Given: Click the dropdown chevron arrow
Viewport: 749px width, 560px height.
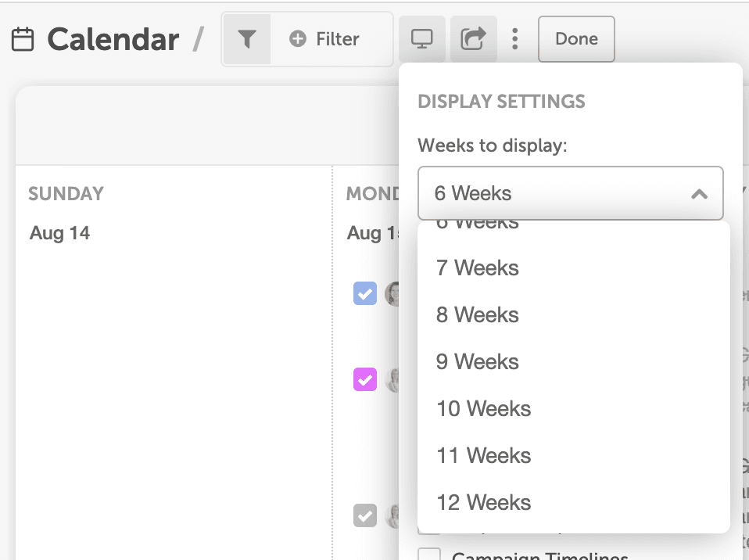Looking at the screenshot, I should 700,193.
